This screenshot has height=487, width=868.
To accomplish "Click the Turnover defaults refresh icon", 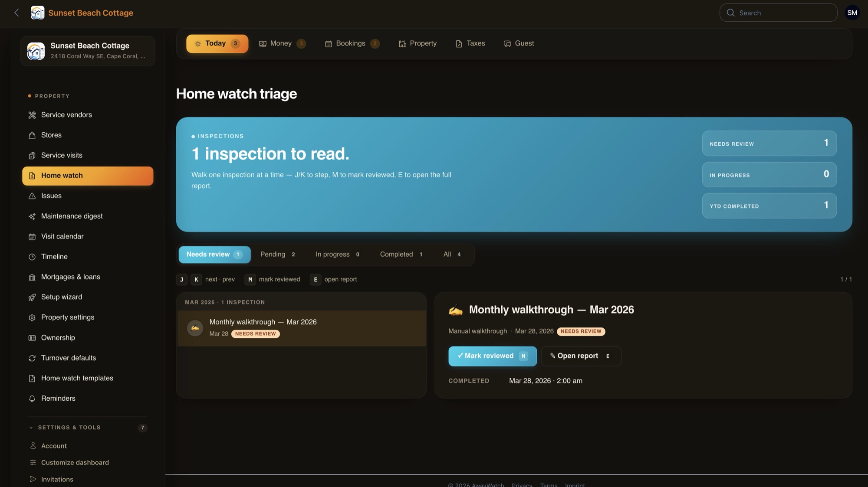I will pos(32,358).
